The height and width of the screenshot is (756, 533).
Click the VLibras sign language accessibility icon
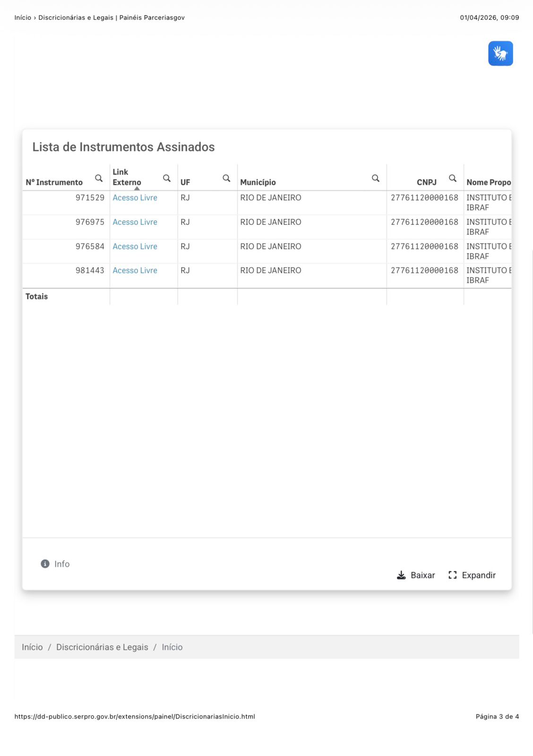[x=500, y=53]
